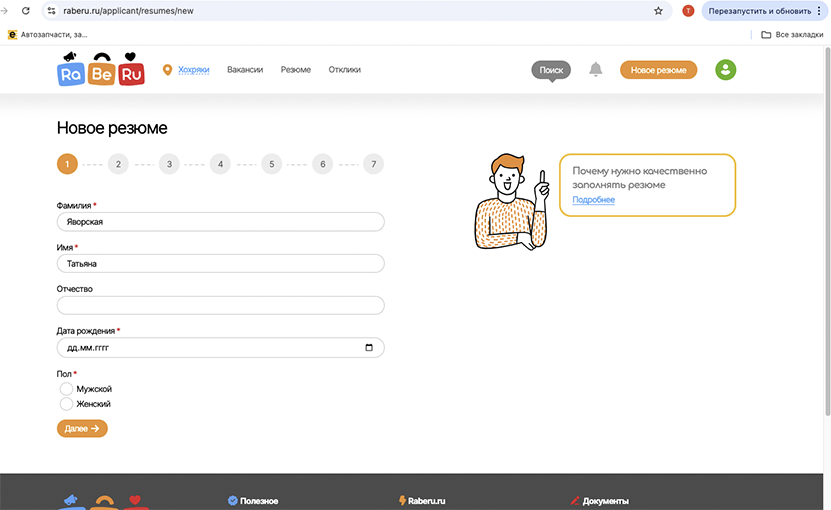Open calendar picker in birth date field
The height and width of the screenshot is (510, 831).
[x=369, y=348]
